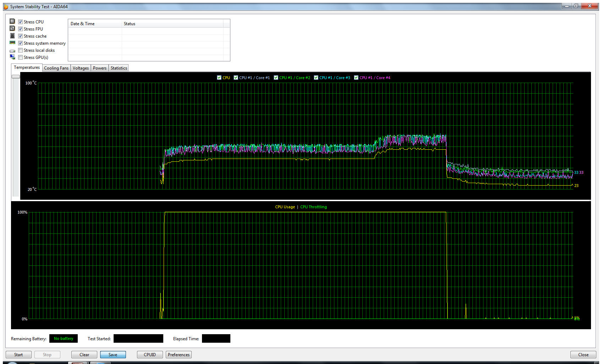Toggle the CPU #1 / Core #3 legend checkbox
Screen dimensions: 602x364
[316, 78]
